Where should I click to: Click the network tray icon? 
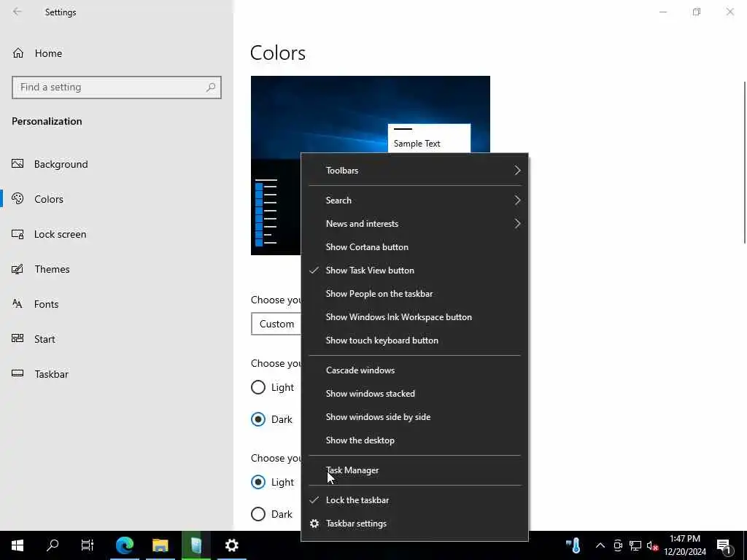[x=635, y=545]
